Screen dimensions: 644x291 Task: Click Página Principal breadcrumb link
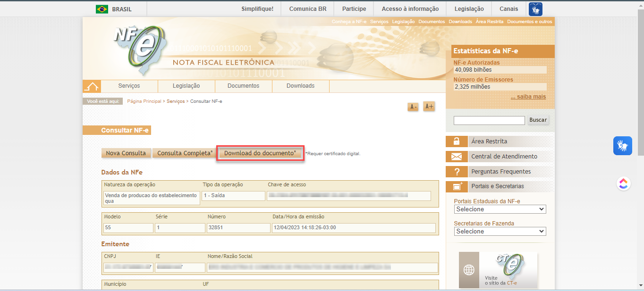pos(144,101)
